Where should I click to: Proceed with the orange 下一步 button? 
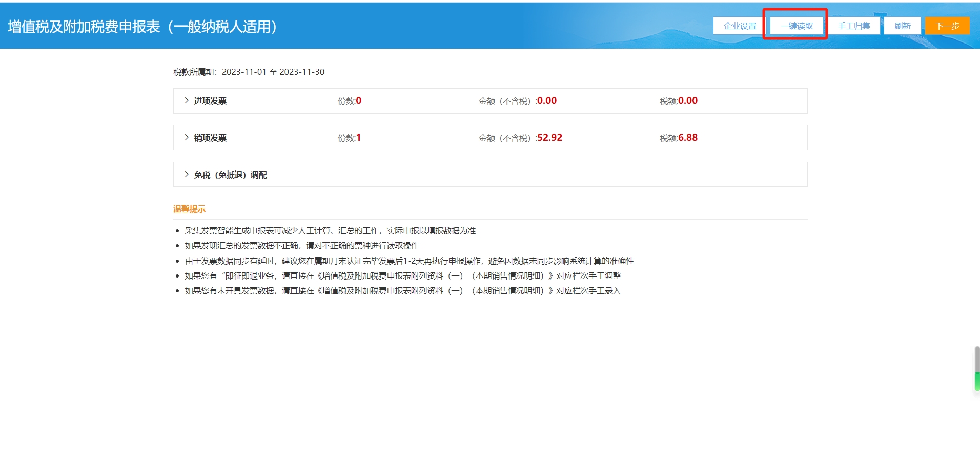click(947, 26)
